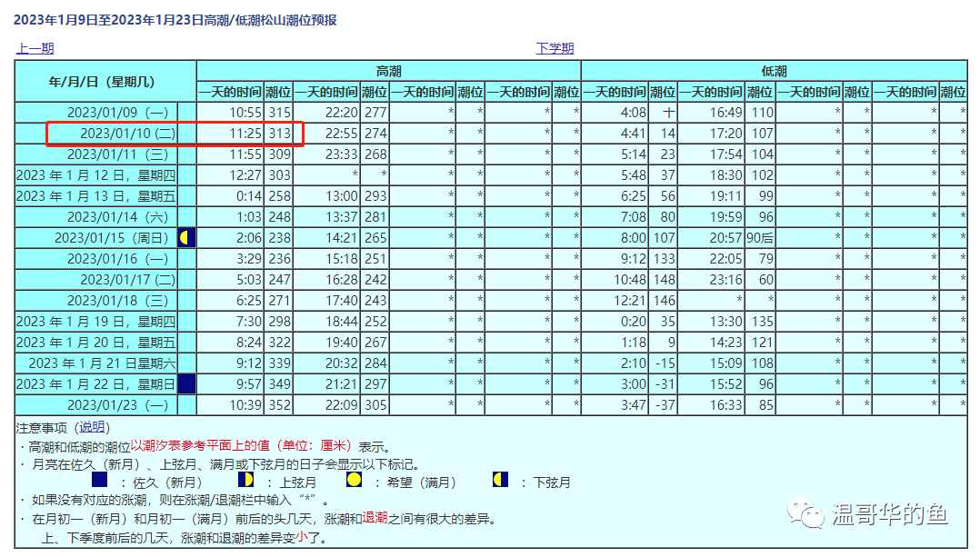This screenshot has width=980, height=557.
Task: Click the page title with the forecast date range
Action: pos(175,20)
